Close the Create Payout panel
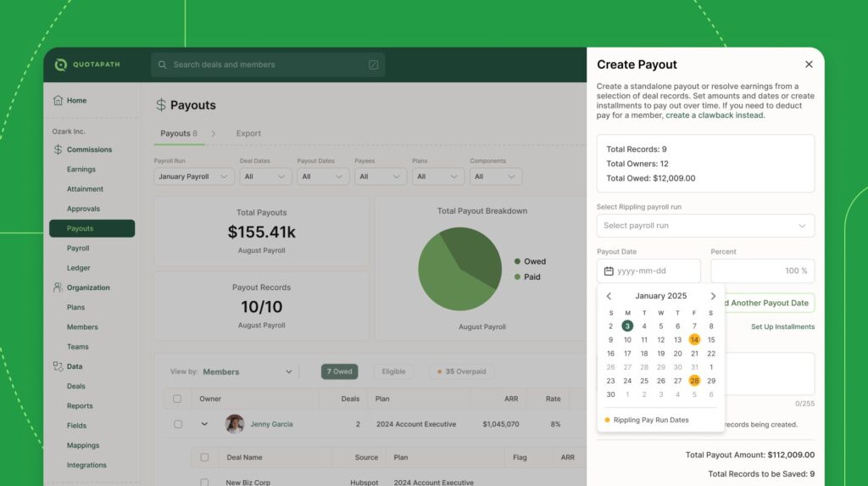 click(x=809, y=64)
